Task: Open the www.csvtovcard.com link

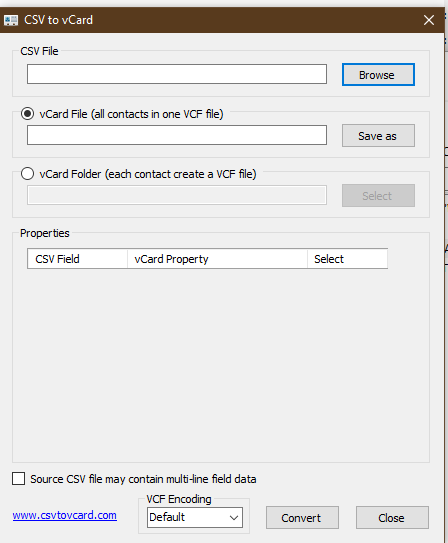Action: (x=65, y=515)
